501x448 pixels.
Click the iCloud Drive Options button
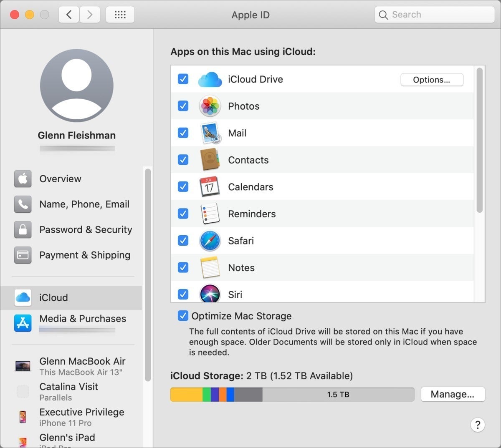pos(432,80)
